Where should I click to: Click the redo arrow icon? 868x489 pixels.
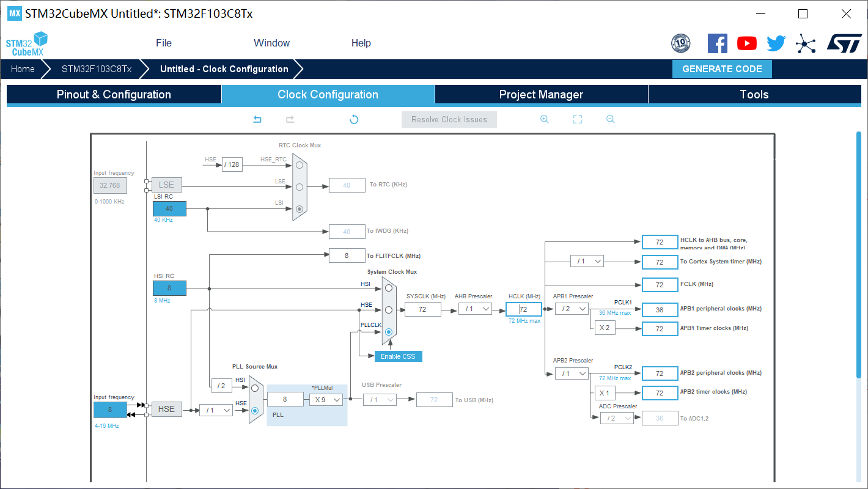[x=290, y=119]
